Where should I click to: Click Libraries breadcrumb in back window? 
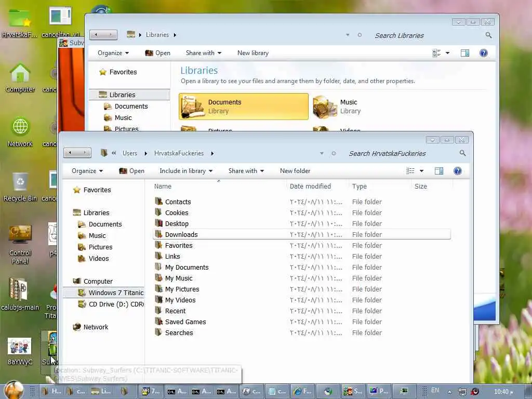point(157,35)
